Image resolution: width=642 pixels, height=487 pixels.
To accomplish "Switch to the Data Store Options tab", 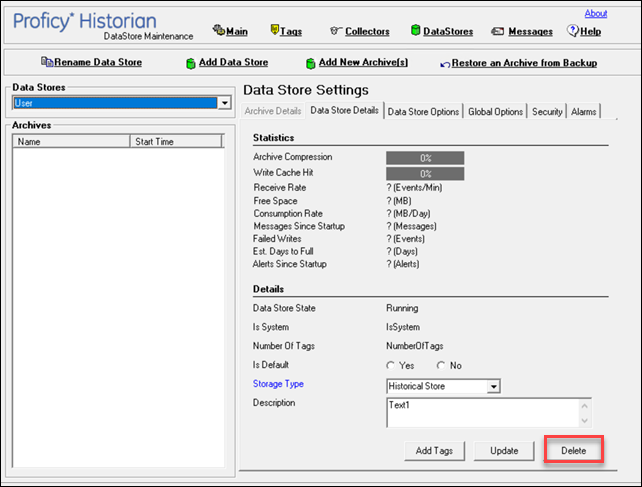I will coord(423,111).
